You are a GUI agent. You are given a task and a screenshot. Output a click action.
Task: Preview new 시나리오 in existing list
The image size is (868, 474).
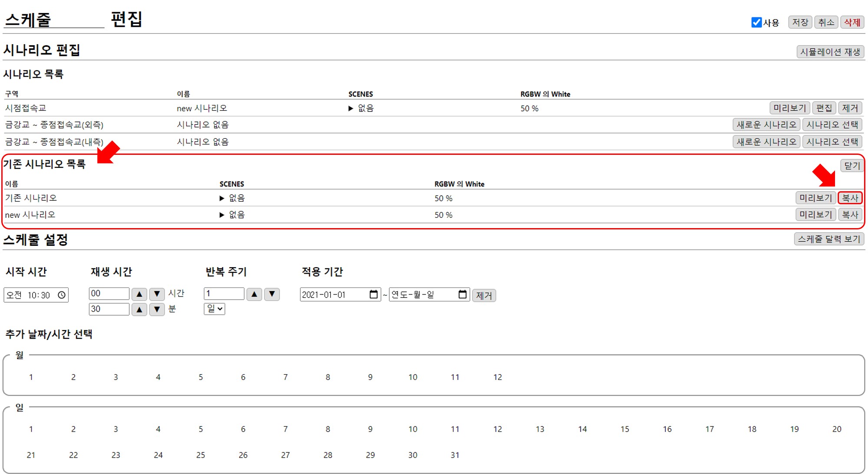tap(815, 215)
